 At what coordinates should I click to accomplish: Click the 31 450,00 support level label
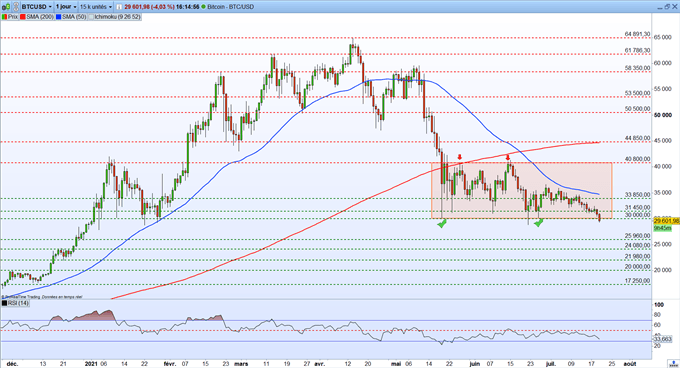tap(638, 208)
